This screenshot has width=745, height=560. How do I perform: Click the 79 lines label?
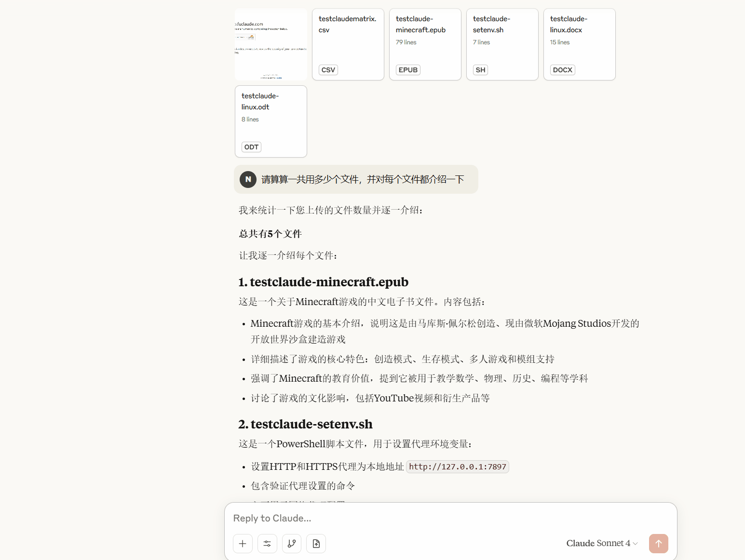pyautogui.click(x=406, y=42)
